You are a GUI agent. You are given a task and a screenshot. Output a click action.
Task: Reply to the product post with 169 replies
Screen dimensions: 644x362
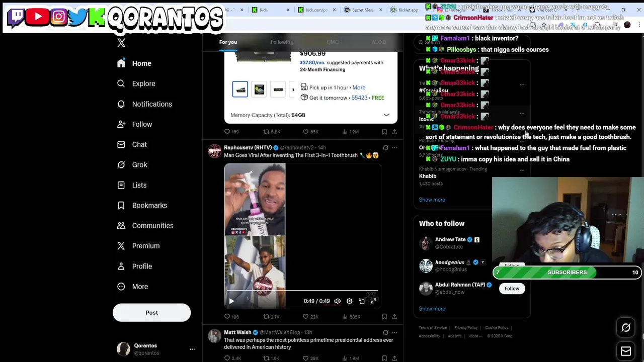231,132
